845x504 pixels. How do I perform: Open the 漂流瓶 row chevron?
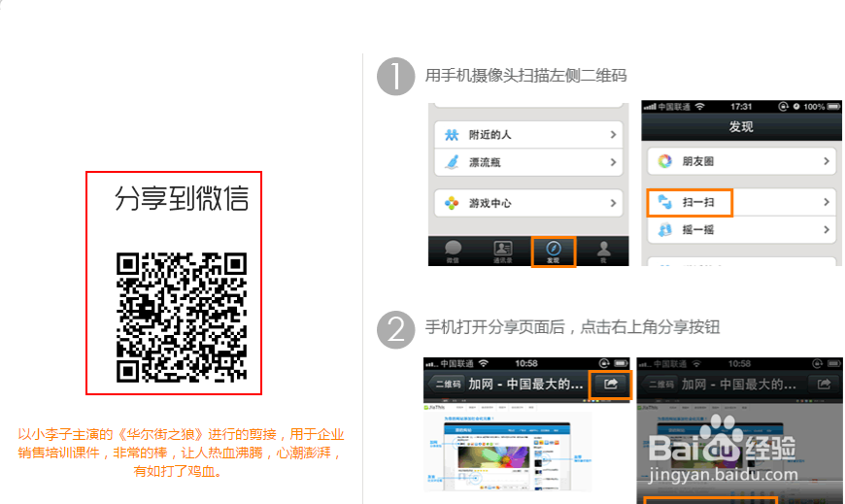click(613, 162)
